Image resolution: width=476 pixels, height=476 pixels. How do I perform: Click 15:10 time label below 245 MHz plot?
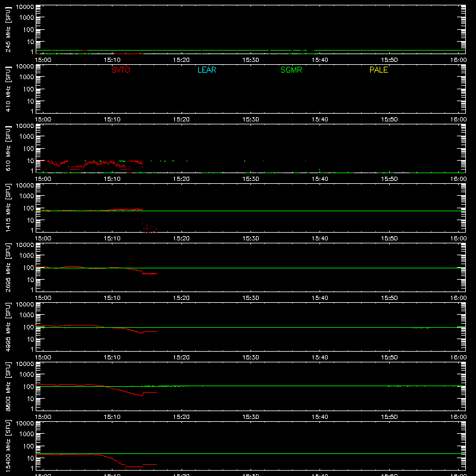pyautogui.click(x=112, y=60)
